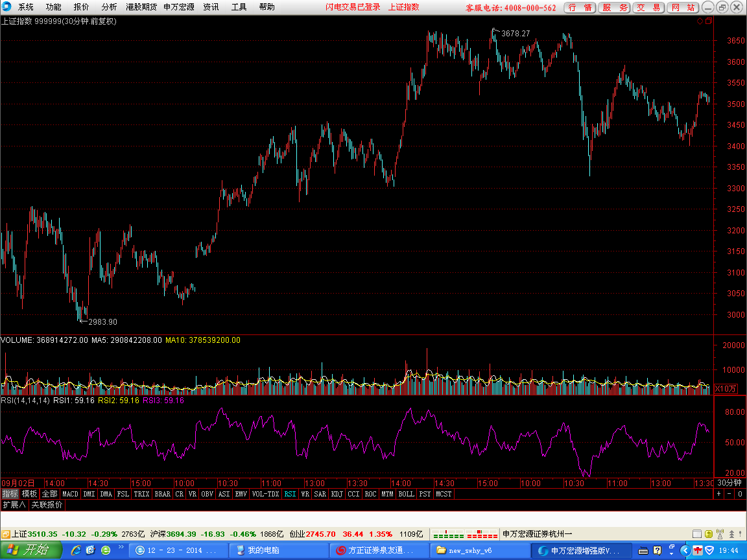Click the 网站 button in the title bar

click(x=683, y=7)
